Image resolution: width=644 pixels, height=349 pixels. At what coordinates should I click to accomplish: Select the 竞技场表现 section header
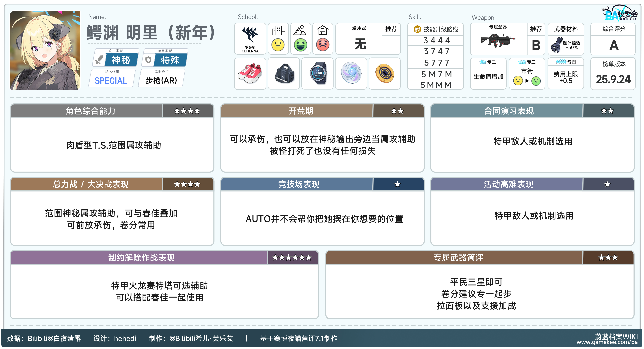coord(299,184)
